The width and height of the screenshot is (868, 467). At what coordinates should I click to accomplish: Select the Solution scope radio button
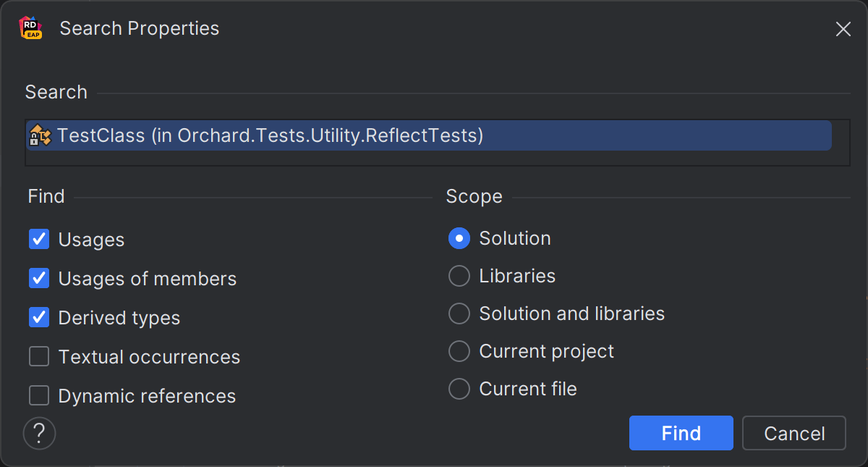coord(459,238)
